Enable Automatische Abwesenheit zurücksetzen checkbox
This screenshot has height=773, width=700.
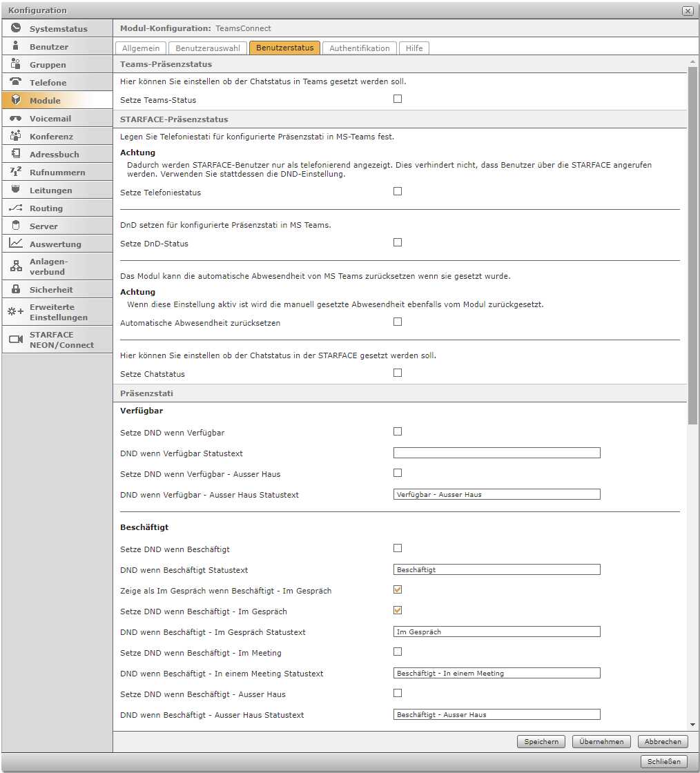click(397, 322)
